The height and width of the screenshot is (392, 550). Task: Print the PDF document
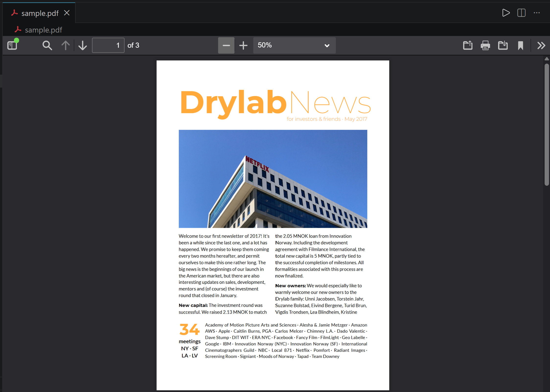click(x=485, y=45)
